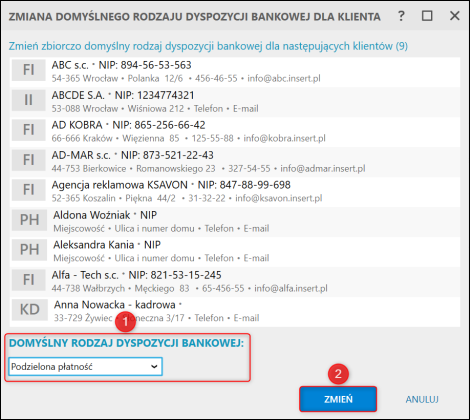Image resolution: width=470 pixels, height=420 pixels.
Task: Click the PH badge for Aleksandra Kania
Action: [29, 250]
